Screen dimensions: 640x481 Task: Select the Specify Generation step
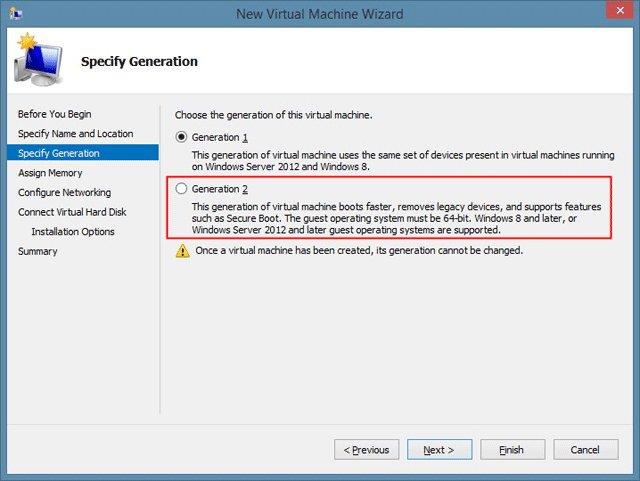[x=83, y=153]
